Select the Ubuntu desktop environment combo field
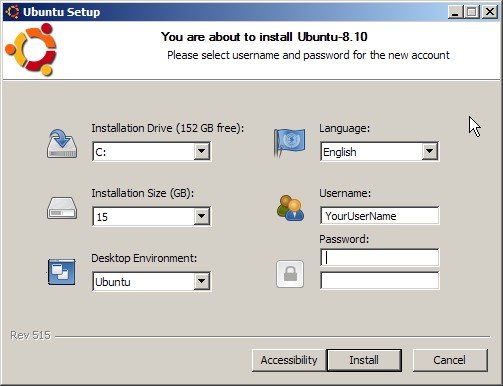 151,282
